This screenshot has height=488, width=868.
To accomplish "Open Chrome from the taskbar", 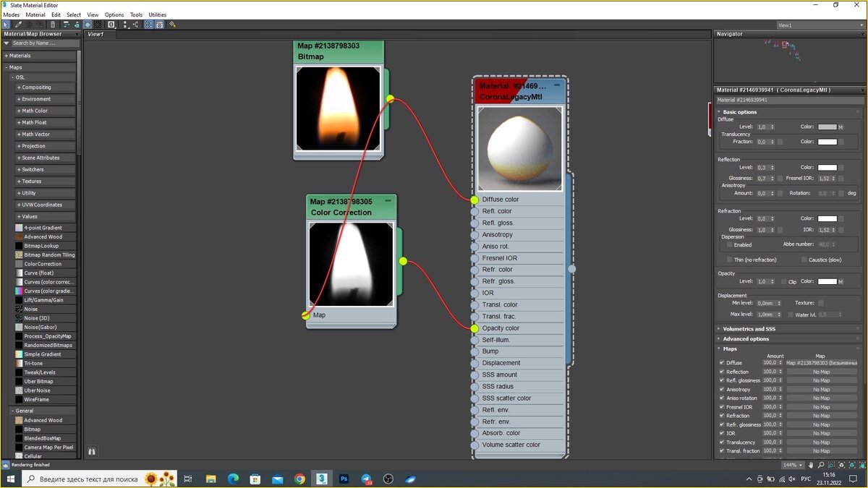I will [x=299, y=479].
